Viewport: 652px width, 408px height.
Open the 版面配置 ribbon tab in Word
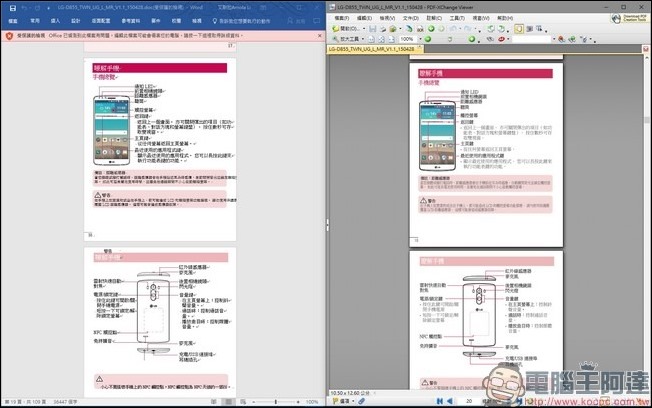coord(101,21)
